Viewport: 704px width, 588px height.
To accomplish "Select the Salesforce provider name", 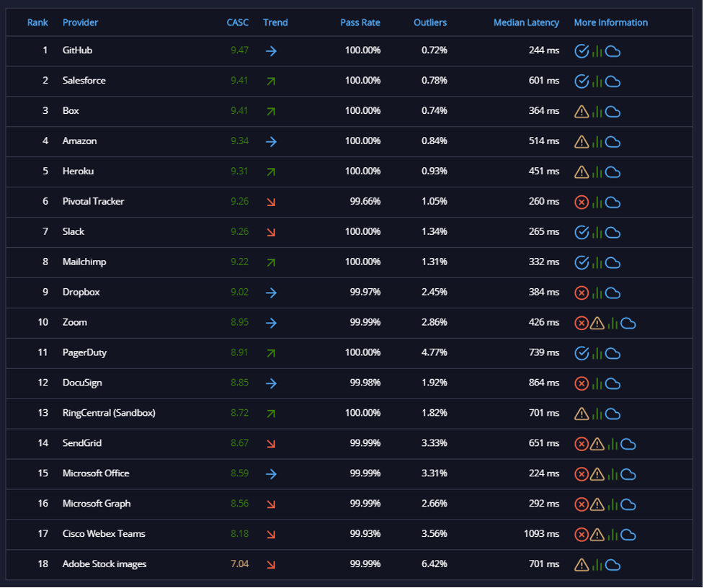I will coord(84,80).
